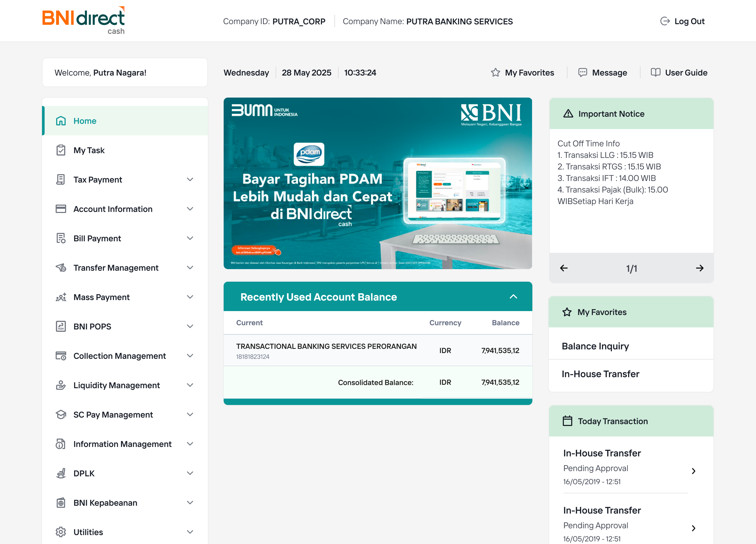Open the BNI POPS H2H icon
The height and width of the screenshot is (544, 756).
point(61,326)
